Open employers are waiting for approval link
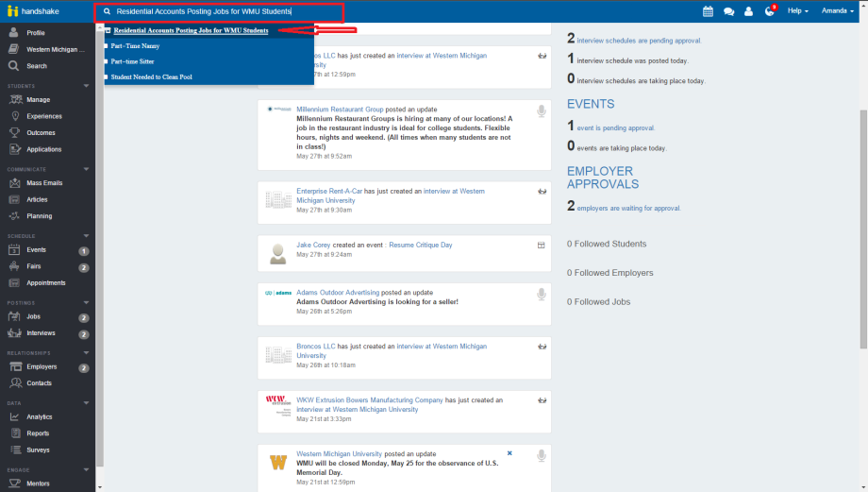Viewport: 868px width, 492px height. tap(629, 209)
